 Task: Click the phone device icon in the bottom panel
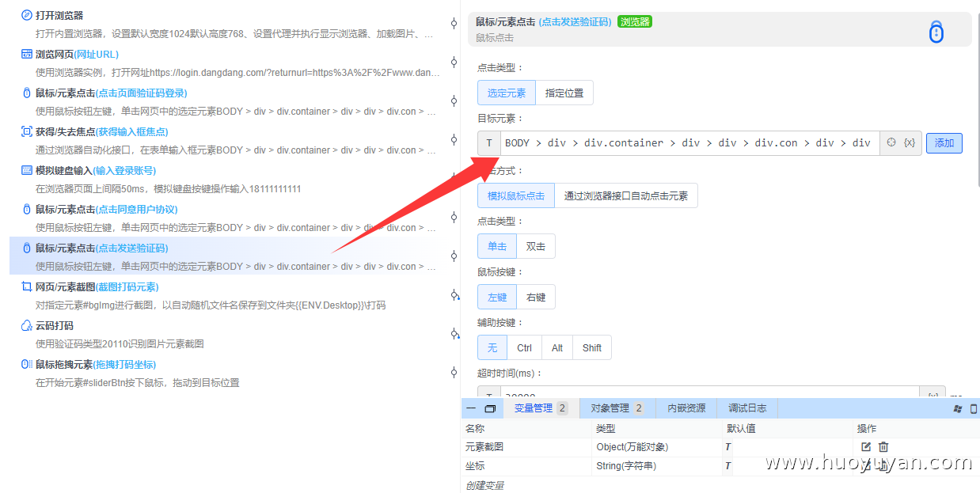pyautogui.click(x=974, y=408)
